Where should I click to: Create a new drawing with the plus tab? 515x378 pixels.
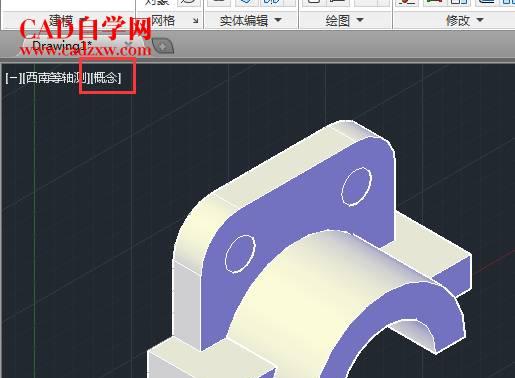tap(162, 46)
